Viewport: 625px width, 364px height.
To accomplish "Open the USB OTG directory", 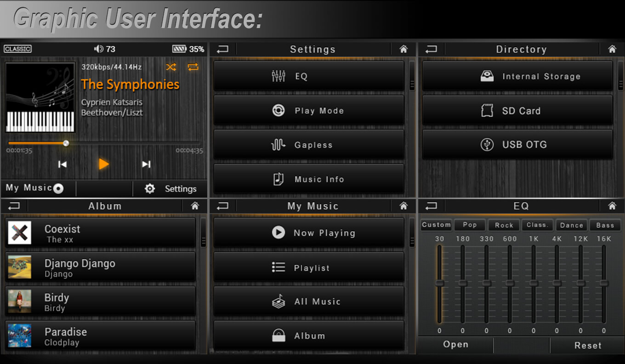I will point(517,145).
